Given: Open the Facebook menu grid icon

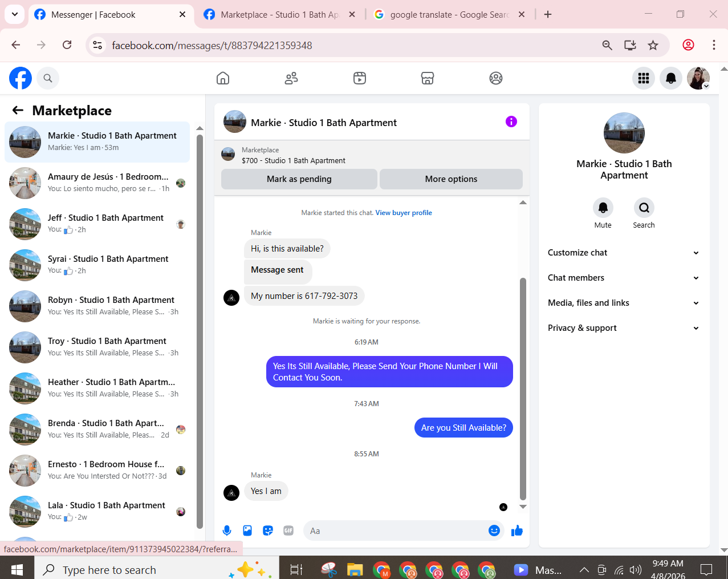Looking at the screenshot, I should pos(644,78).
